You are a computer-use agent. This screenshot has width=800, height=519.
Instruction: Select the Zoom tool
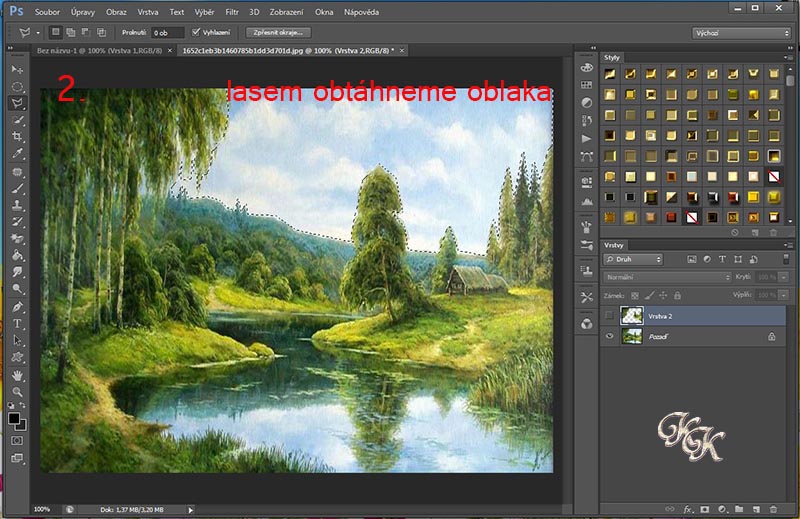pos(17,392)
